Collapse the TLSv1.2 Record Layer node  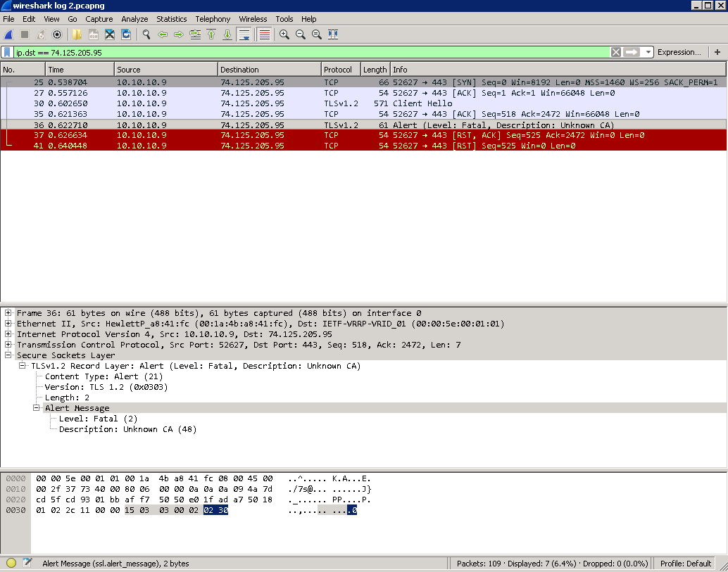(22, 366)
